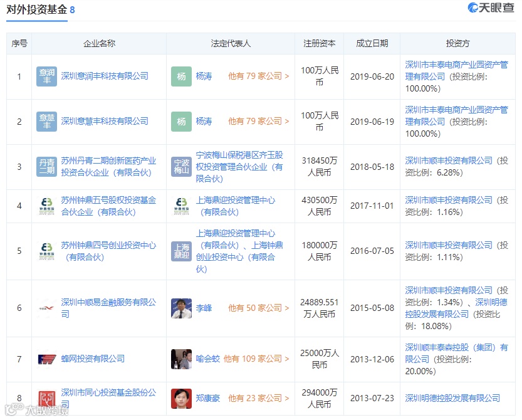The width and height of the screenshot is (522, 420).
Task: Click the 宁波梅山 representative logo icon
Action: [x=181, y=167]
